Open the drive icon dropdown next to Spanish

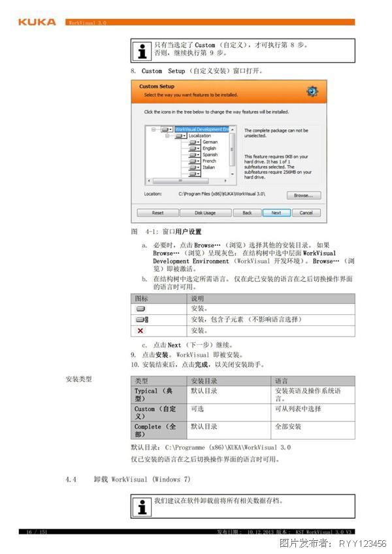tap(195, 155)
